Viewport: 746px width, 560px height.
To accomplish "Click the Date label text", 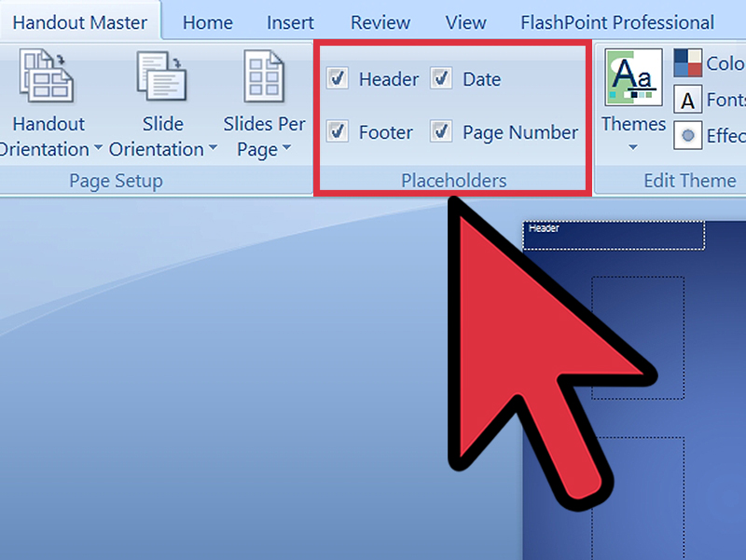I will (x=481, y=79).
